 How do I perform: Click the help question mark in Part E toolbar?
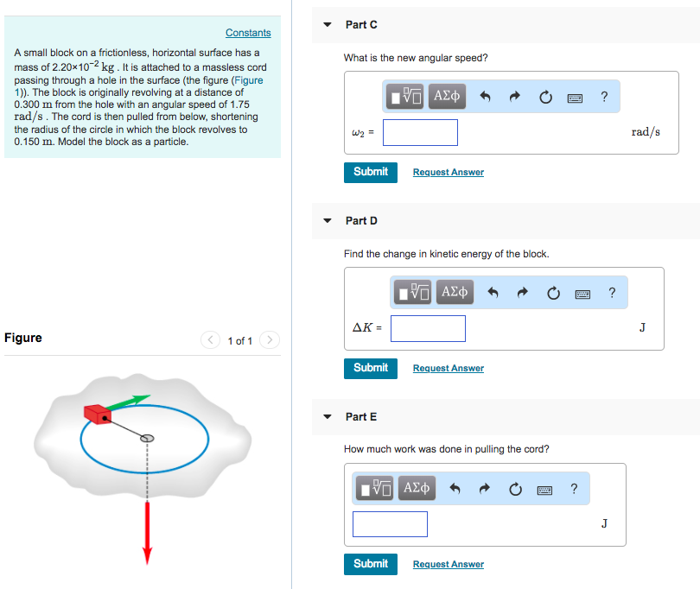tap(573, 489)
